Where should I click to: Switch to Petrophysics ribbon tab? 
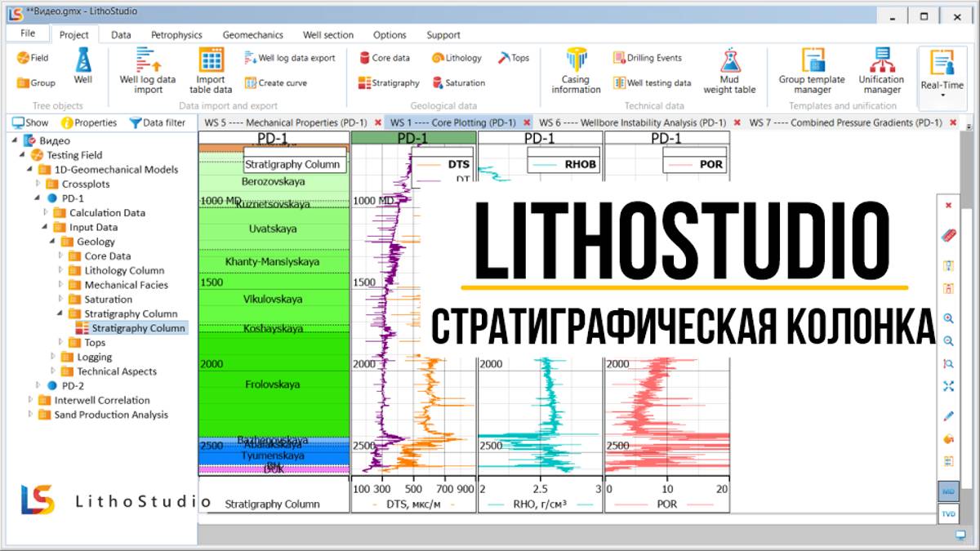(x=176, y=35)
